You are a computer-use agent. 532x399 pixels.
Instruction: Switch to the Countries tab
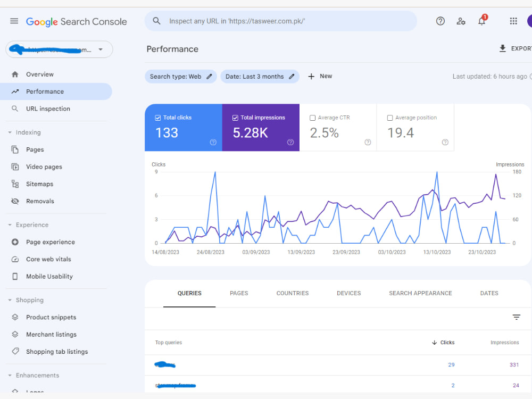(x=293, y=293)
